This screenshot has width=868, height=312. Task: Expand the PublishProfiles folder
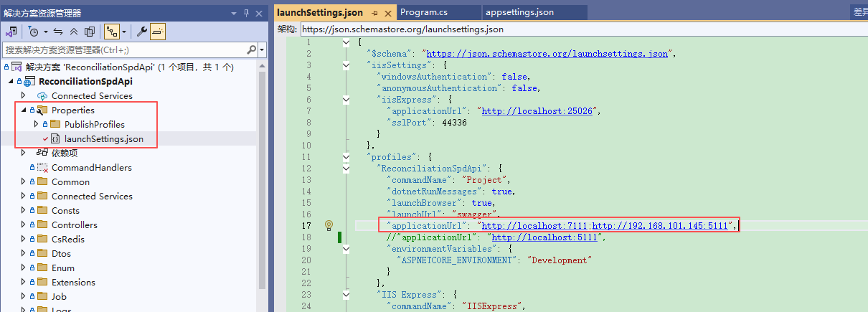coord(37,125)
